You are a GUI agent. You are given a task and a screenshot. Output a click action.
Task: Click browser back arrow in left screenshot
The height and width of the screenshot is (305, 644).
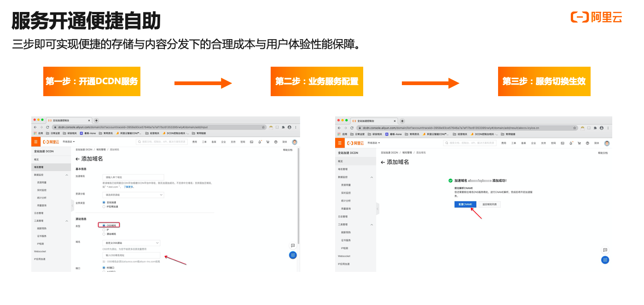click(35, 127)
